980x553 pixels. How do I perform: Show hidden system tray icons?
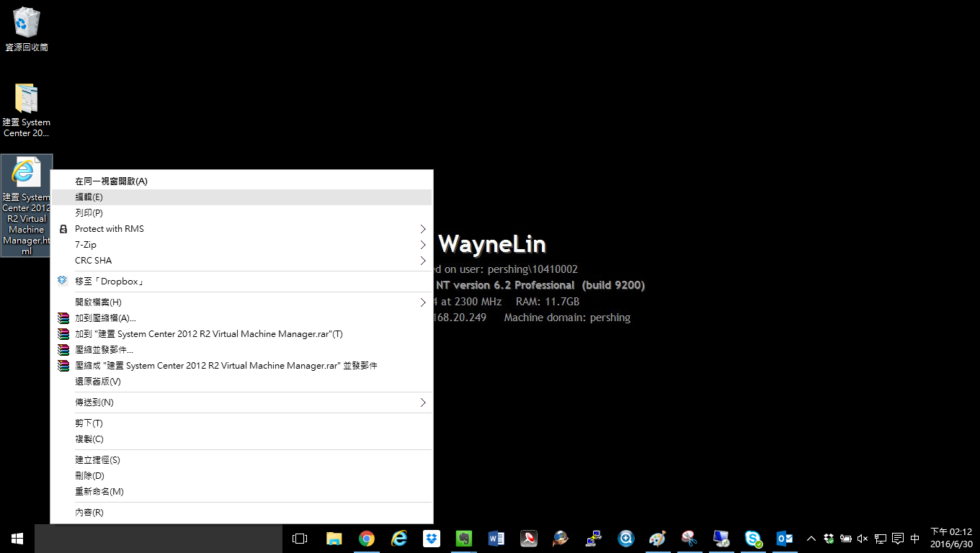[811, 539]
